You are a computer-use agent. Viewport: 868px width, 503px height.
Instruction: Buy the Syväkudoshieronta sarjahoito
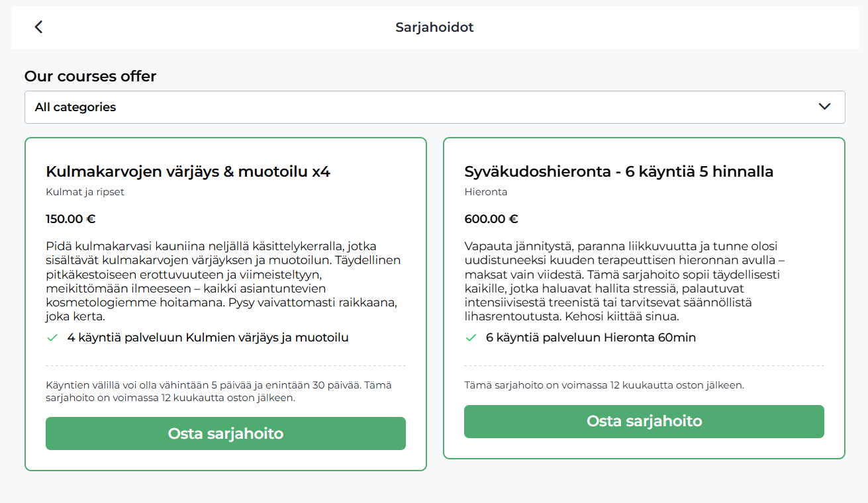click(644, 422)
